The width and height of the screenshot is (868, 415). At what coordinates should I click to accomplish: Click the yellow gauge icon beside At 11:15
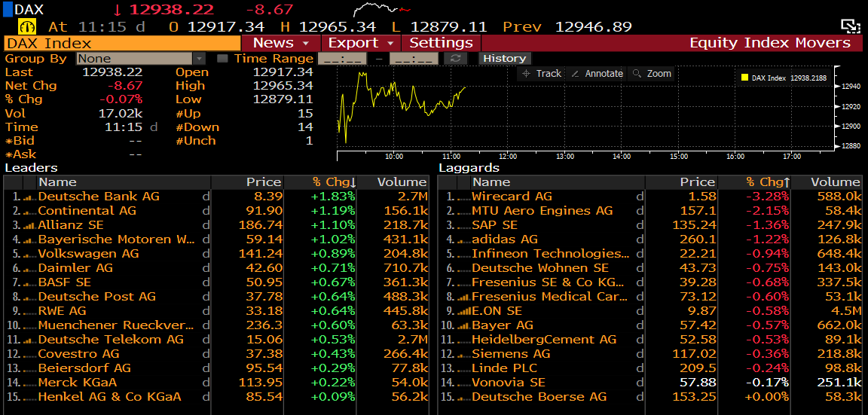coord(27,26)
